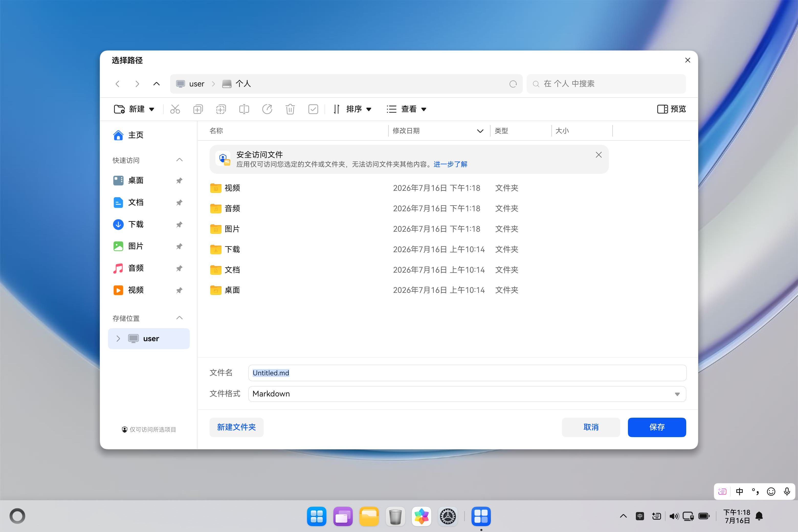The width and height of the screenshot is (798, 532).
Task: Click the Cut scissors icon in toolbar
Action: [x=175, y=109]
